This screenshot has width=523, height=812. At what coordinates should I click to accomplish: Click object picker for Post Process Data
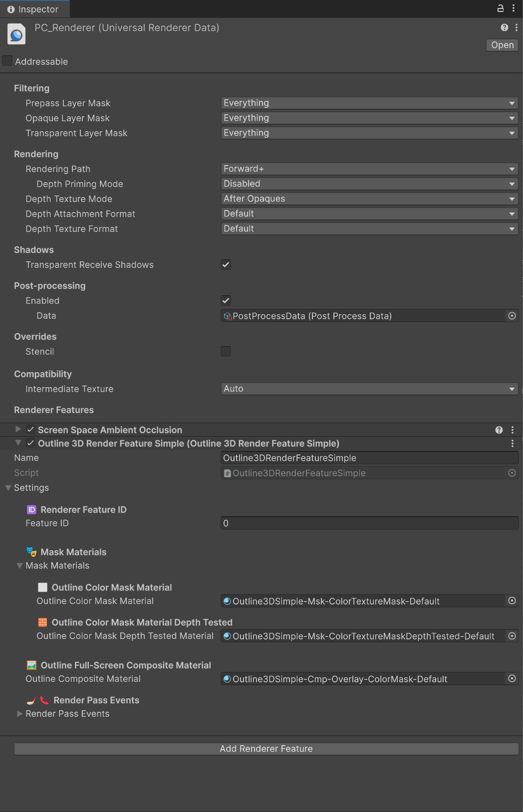(x=512, y=316)
